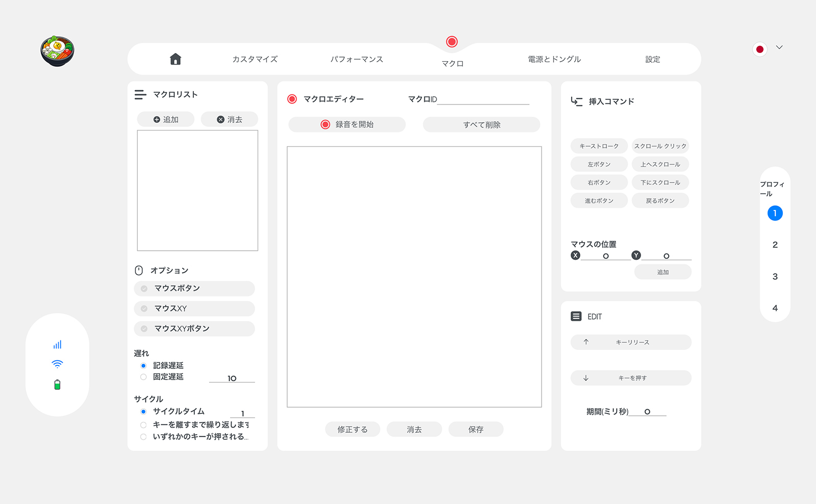This screenshot has width=816, height=504.
Task: Click the 保存 button
Action: [x=475, y=430]
